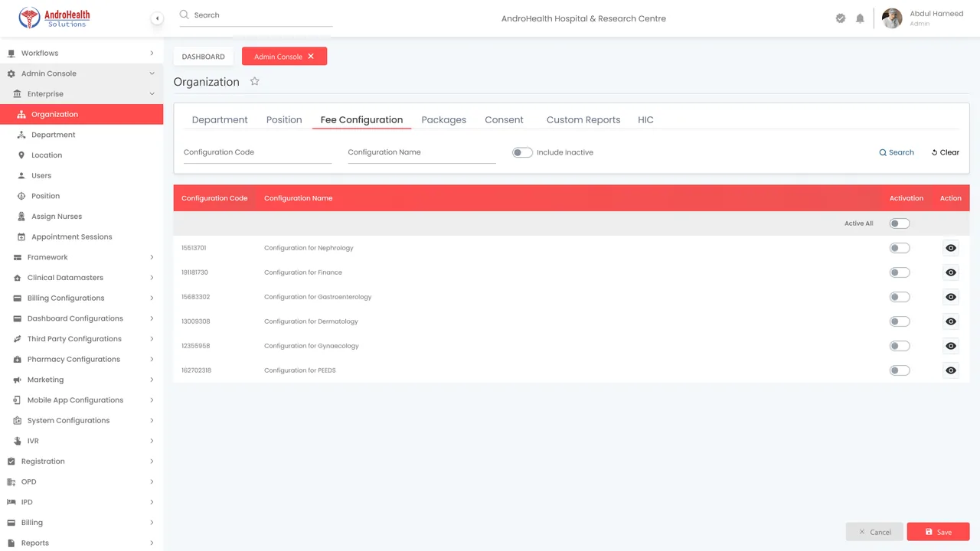Expand Third Party Configurations chevron
Viewport: 980px width, 551px height.
[x=152, y=339]
